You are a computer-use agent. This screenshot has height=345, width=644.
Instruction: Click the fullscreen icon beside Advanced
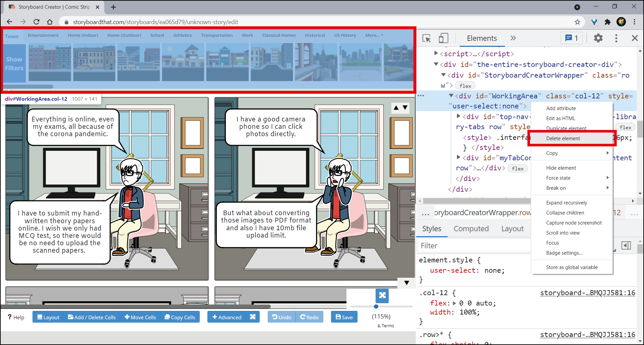pos(253,317)
